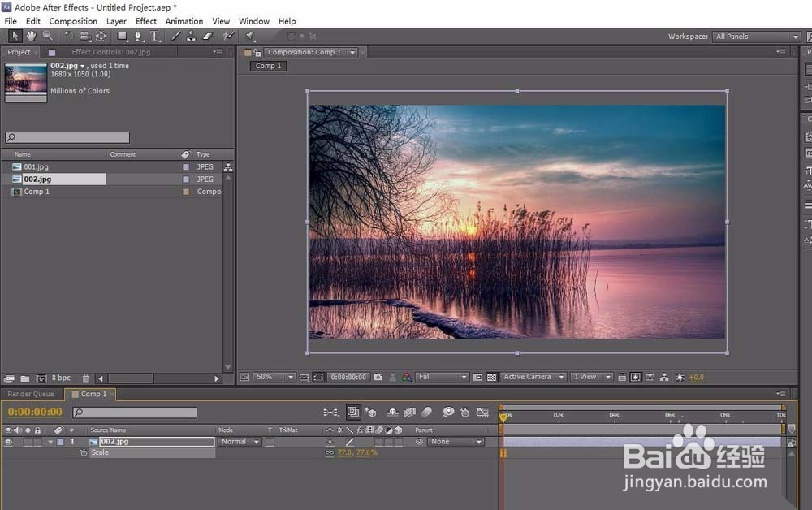Toggle Draft 3D in the timeline

coord(370,413)
